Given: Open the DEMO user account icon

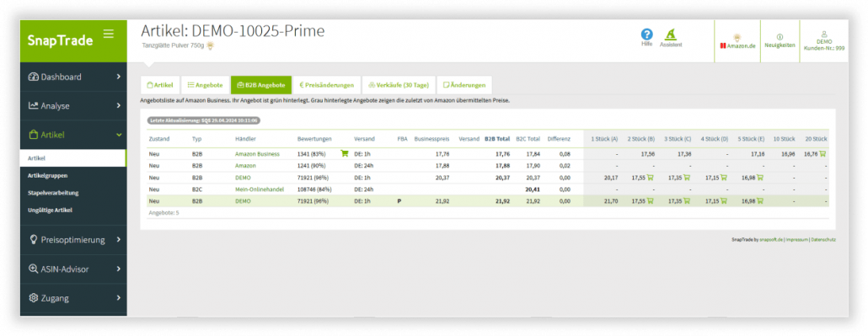Looking at the screenshot, I should pos(823,35).
